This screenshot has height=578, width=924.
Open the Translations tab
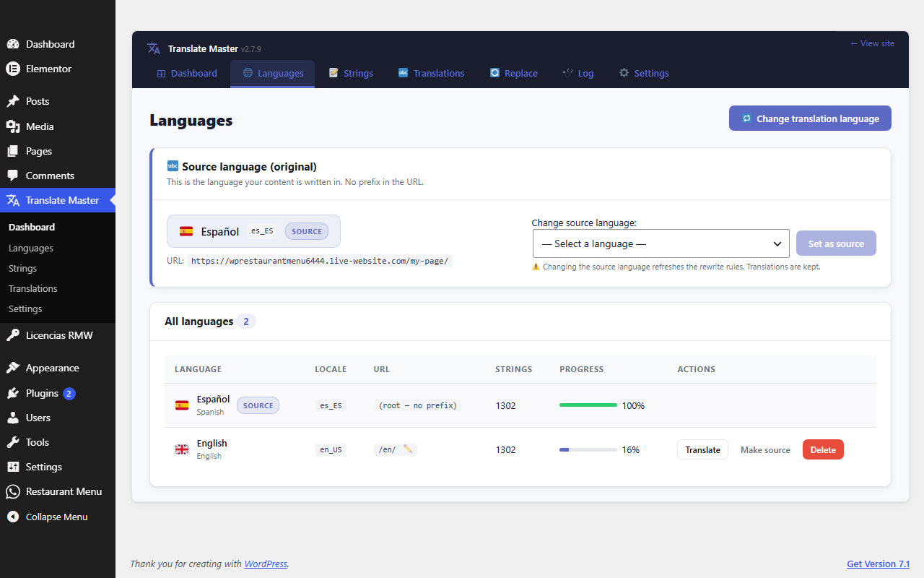tap(432, 73)
